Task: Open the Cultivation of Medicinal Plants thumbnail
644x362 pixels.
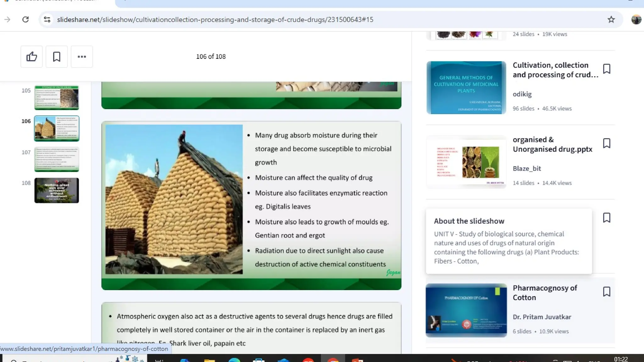Action: (466, 88)
